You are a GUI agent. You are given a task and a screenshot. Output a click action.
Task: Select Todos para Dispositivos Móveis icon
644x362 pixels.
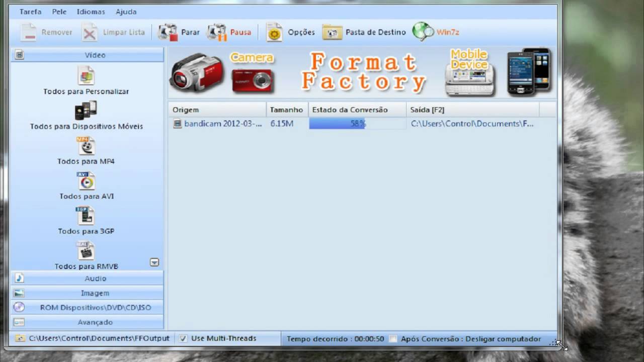click(86, 111)
